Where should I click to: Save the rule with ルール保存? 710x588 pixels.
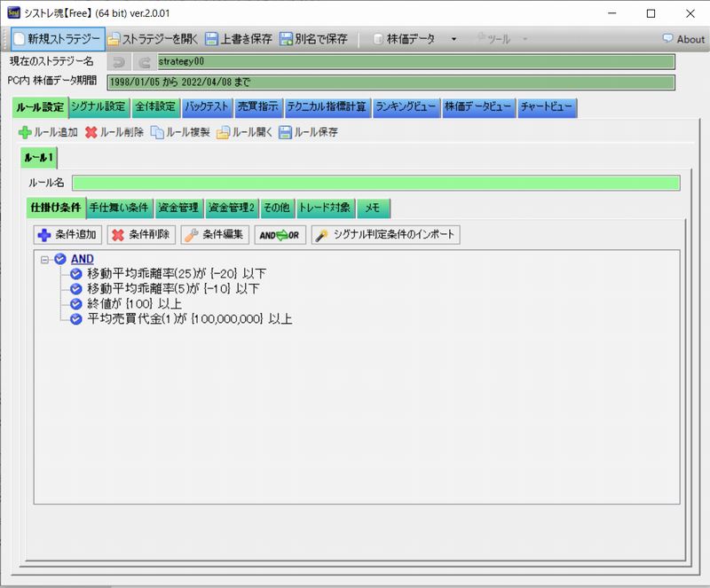[308, 132]
